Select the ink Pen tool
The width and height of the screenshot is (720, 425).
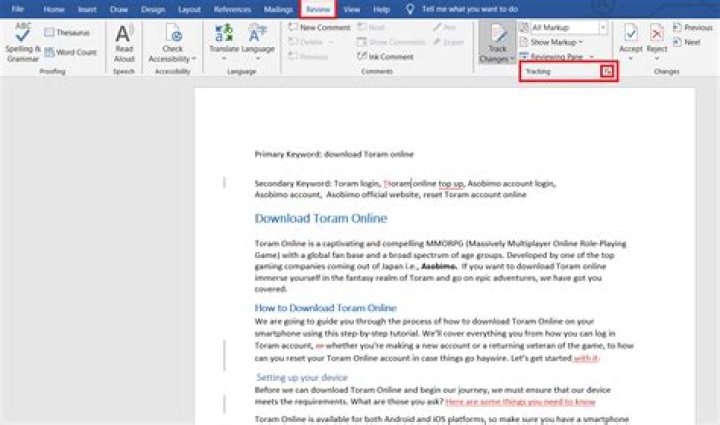tap(444, 28)
